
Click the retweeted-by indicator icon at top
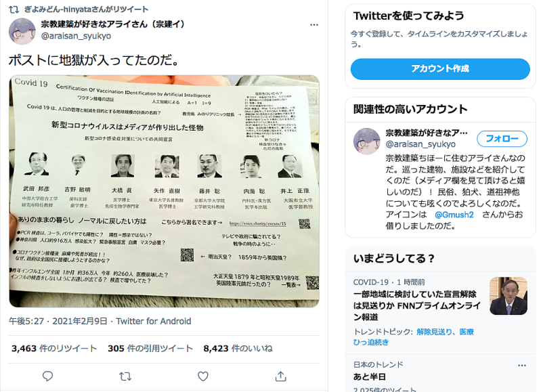(x=14, y=9)
